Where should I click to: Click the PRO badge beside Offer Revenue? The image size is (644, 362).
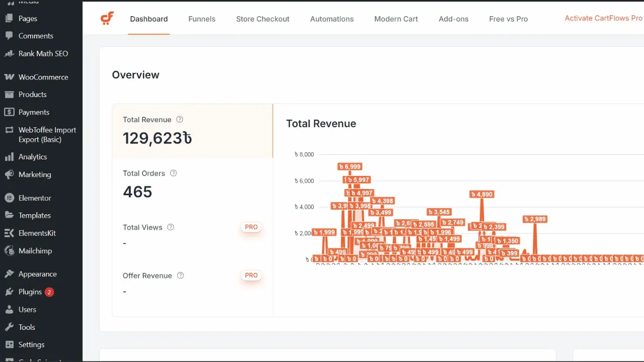tap(251, 276)
